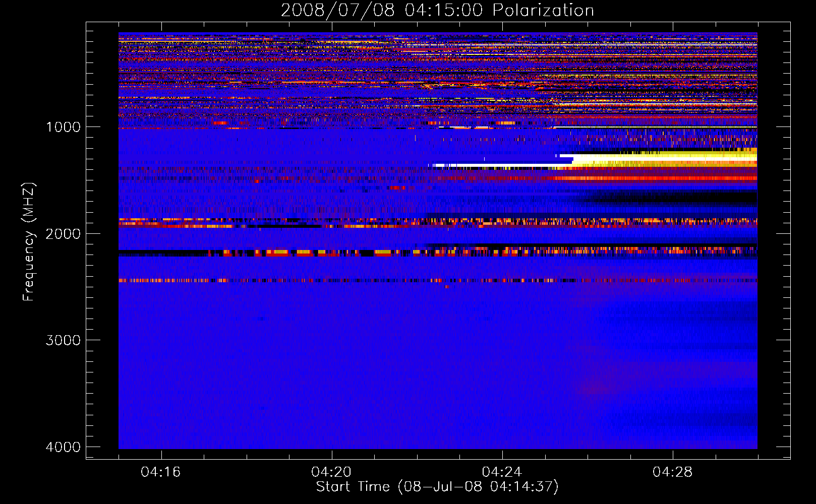Image resolution: width=816 pixels, height=504 pixels.
Task: Click the 04:28 time tick label
Action: point(672,472)
